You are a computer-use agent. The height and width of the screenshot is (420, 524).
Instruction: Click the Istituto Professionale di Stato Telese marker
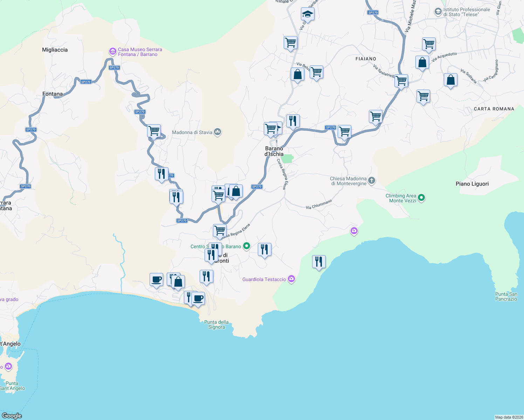(438, 11)
